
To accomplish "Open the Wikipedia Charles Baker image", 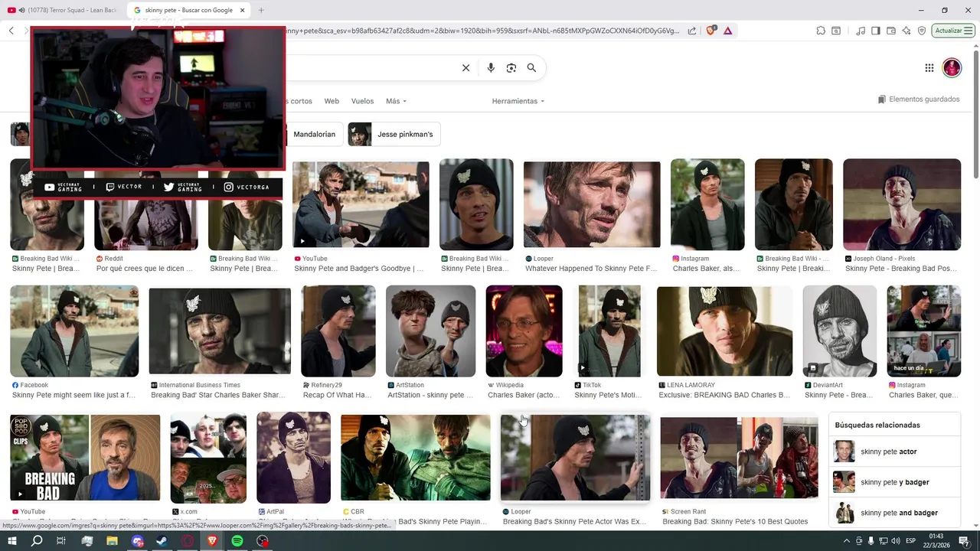I will coord(524,331).
